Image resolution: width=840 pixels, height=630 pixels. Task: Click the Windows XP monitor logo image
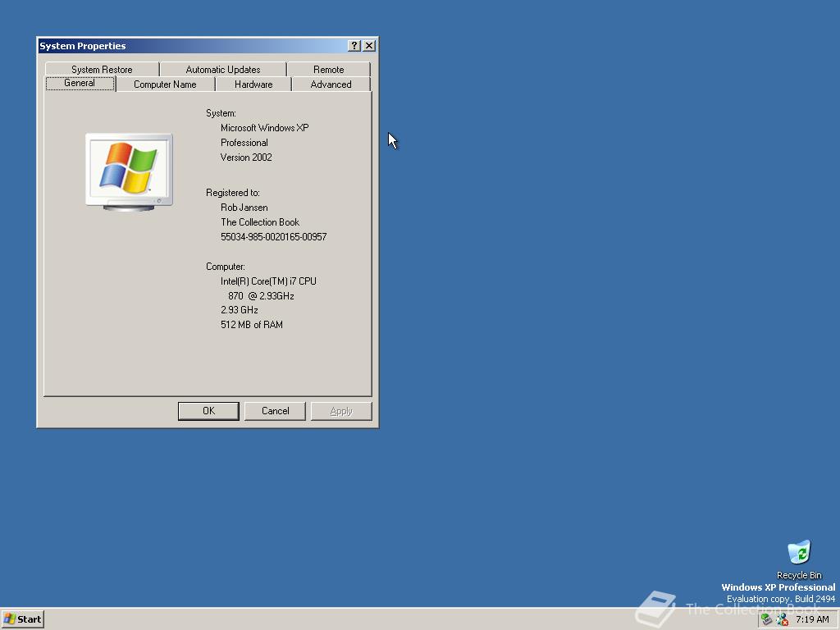(x=129, y=171)
